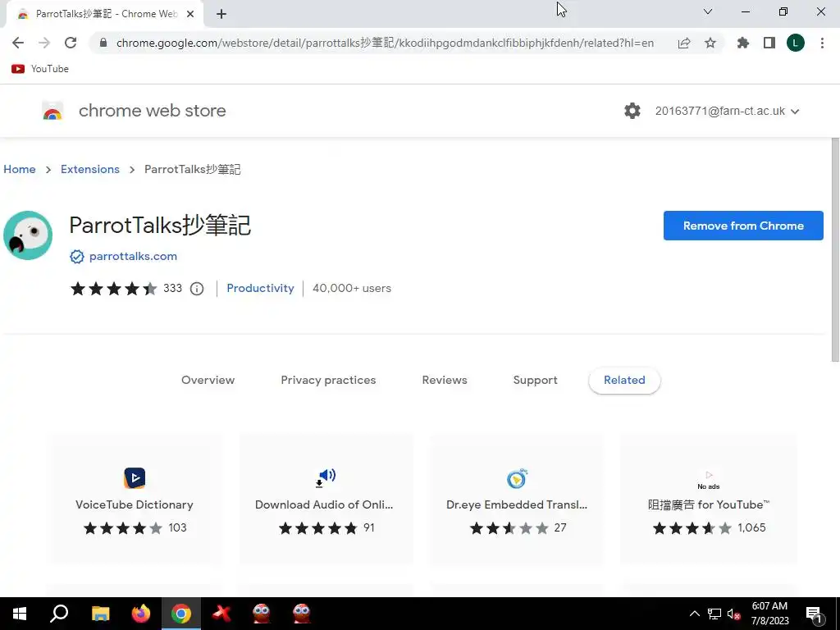Open the Extensions puzzle icon
840x630 pixels.
(x=742, y=43)
